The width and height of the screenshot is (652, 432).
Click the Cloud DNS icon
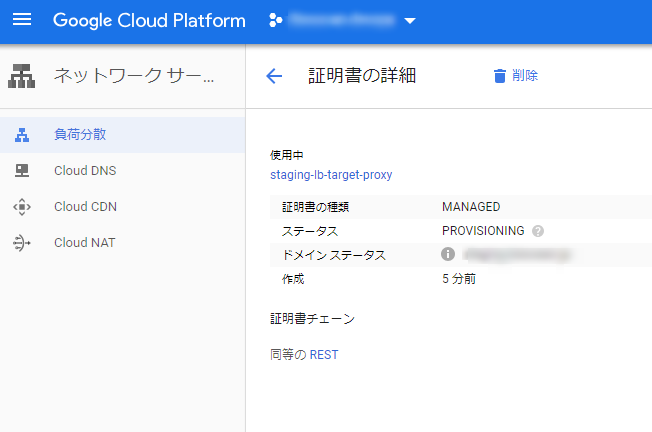pyautogui.click(x=22, y=170)
